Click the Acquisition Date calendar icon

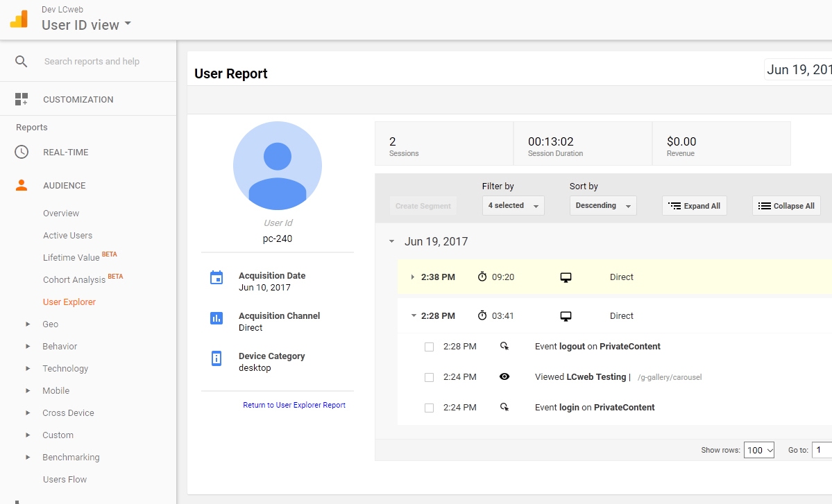pos(217,278)
